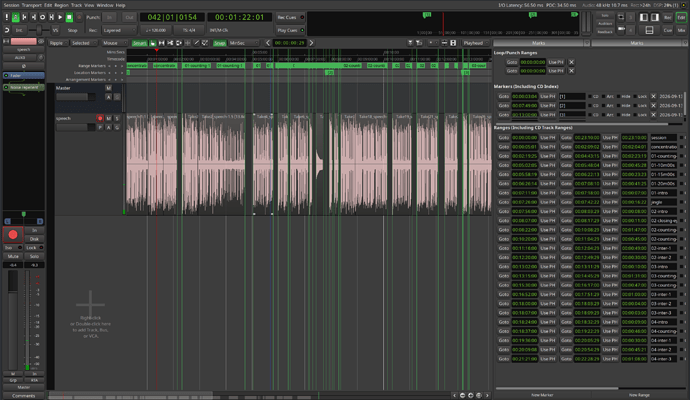The width and height of the screenshot is (690, 400).
Task: Click the green transport stop button
Action: point(69,17)
